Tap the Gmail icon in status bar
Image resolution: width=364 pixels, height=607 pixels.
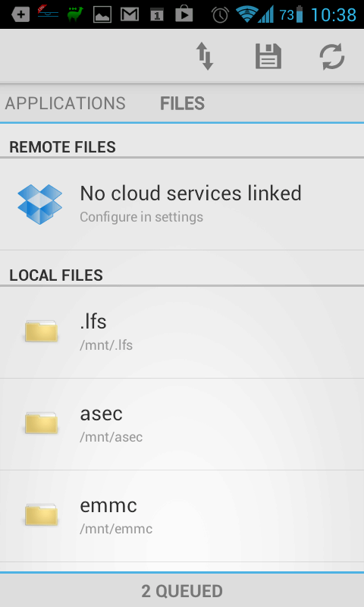coord(130,14)
